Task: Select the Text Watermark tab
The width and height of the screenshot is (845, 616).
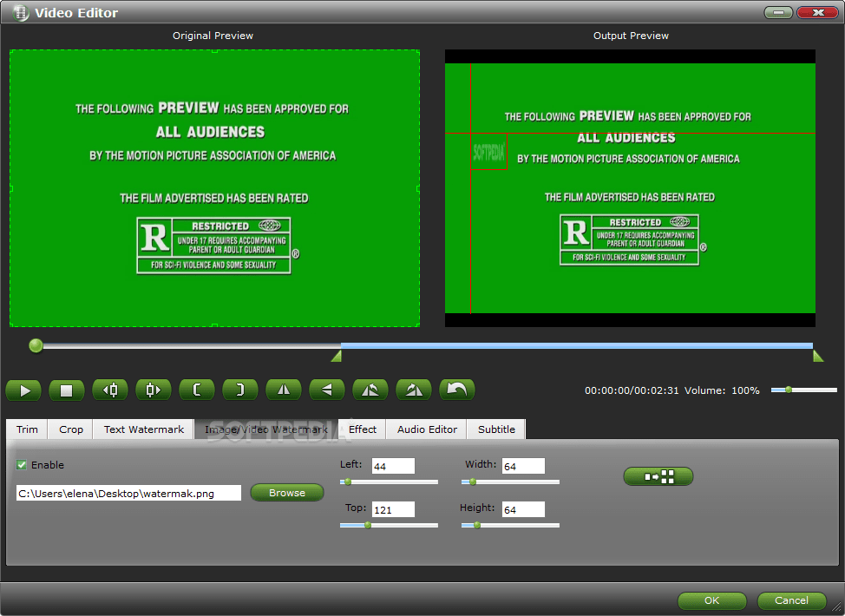Action: [x=144, y=429]
